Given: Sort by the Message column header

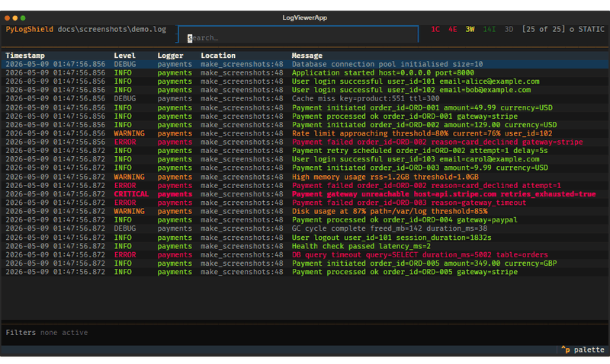Looking at the screenshot, I should click(307, 56).
